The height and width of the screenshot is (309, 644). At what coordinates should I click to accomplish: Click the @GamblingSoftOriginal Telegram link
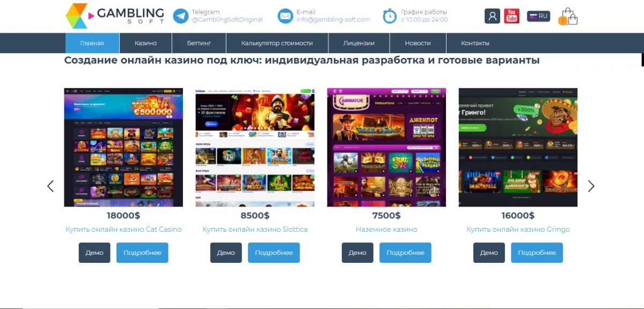click(227, 20)
